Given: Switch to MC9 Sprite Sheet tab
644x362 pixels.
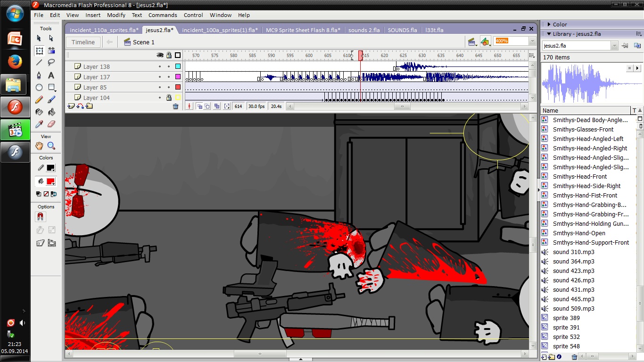Looking at the screenshot, I should click(x=303, y=30).
